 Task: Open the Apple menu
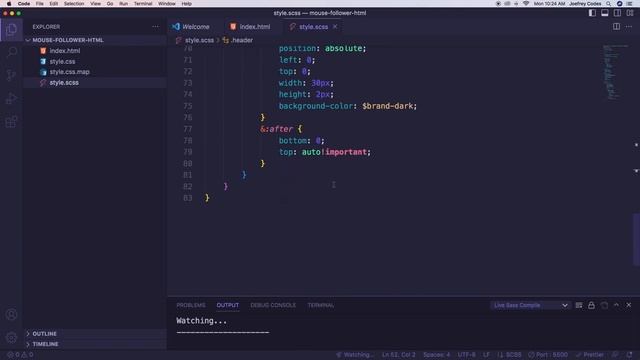click(9, 4)
